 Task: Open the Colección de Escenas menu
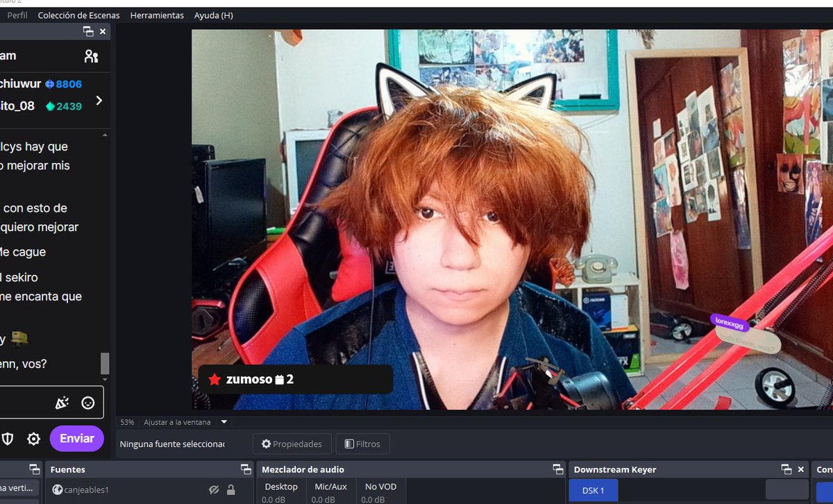pyautogui.click(x=78, y=15)
